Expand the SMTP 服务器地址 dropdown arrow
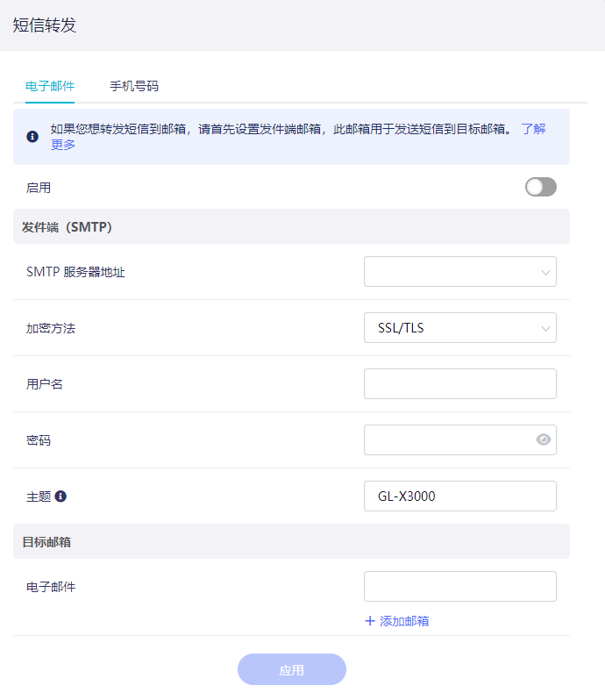Screen dimensions: 605x700 [545, 272]
